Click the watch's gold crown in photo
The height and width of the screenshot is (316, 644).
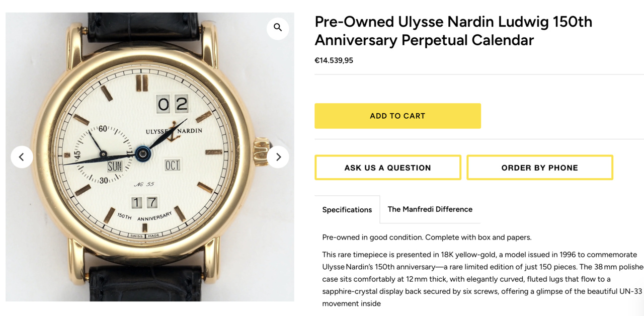click(261, 152)
